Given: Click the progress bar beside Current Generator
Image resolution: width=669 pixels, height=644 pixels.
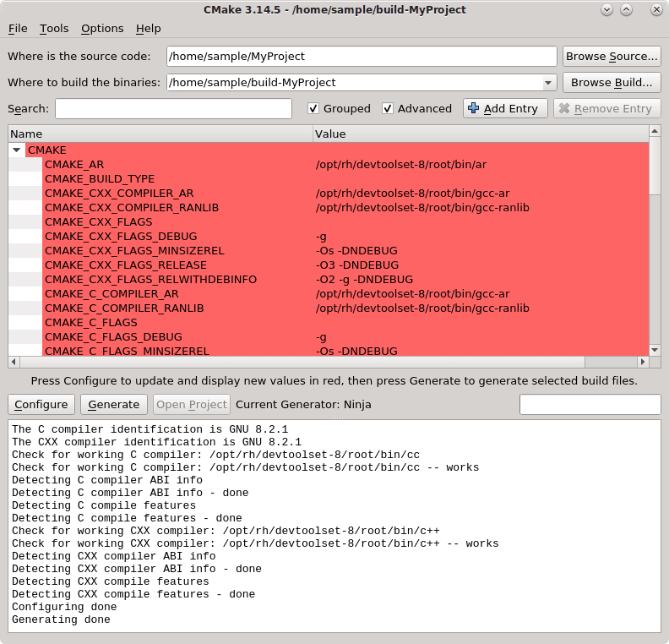Looking at the screenshot, I should click(x=590, y=405).
